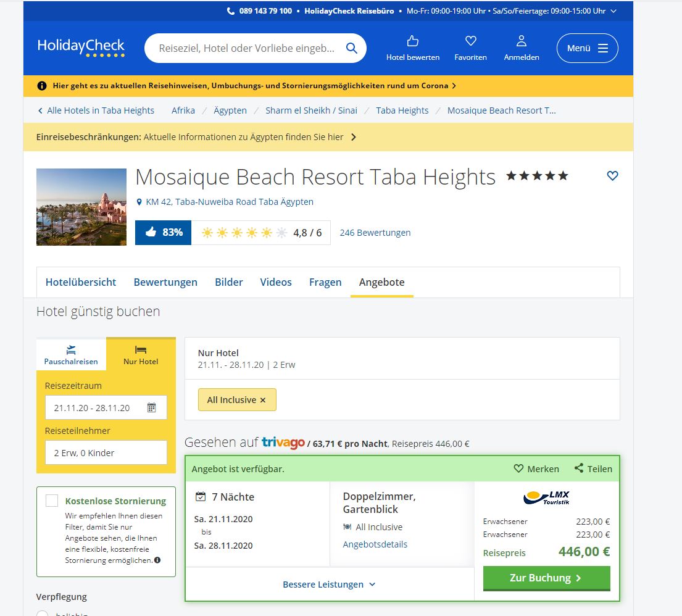Click the Reisezeitraum date field

[x=106, y=407]
